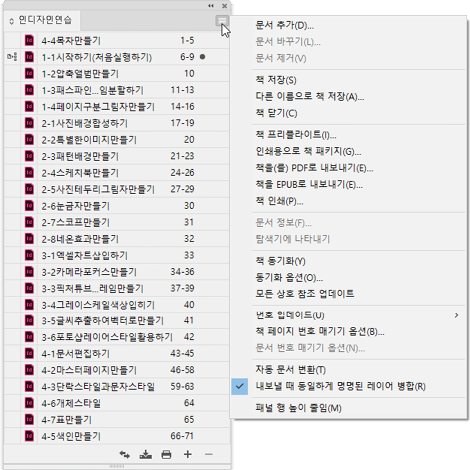Click InDesign file icon of 3-1엑셀차트삽입하기
This screenshot has width=470, height=470.
(x=29, y=255)
